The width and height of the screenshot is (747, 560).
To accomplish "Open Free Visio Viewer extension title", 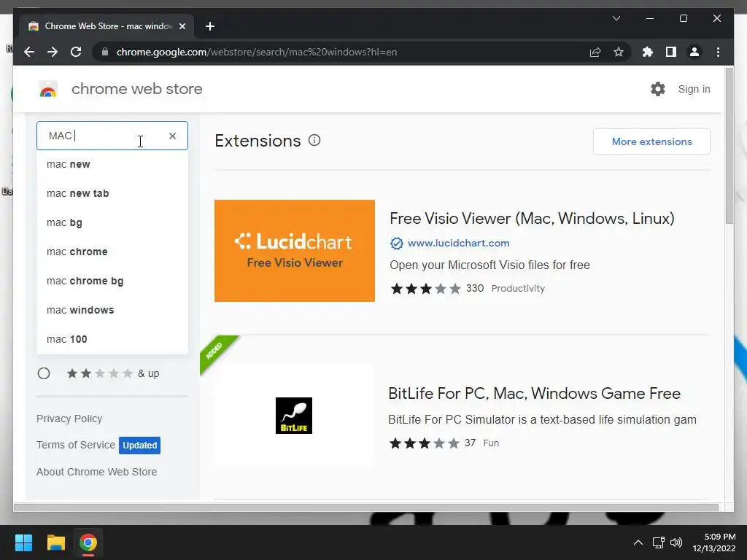I will pos(532,218).
